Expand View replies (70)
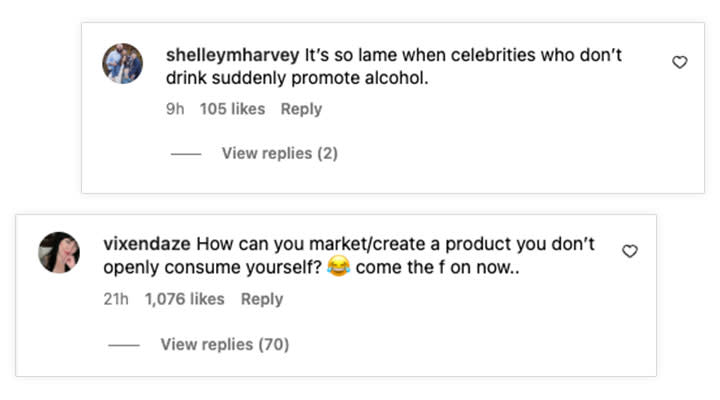 225,344
